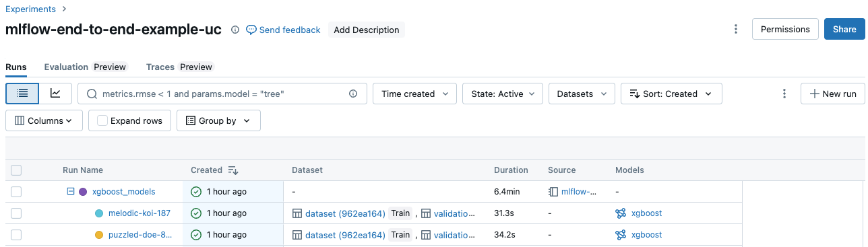Click the Share button
The height and width of the screenshot is (247, 868).
click(844, 30)
